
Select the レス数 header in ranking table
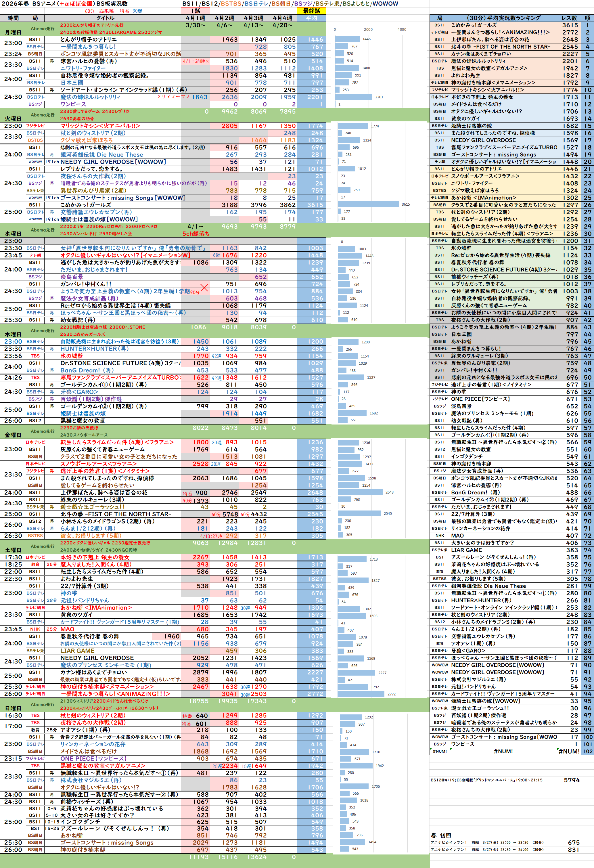click(569, 18)
